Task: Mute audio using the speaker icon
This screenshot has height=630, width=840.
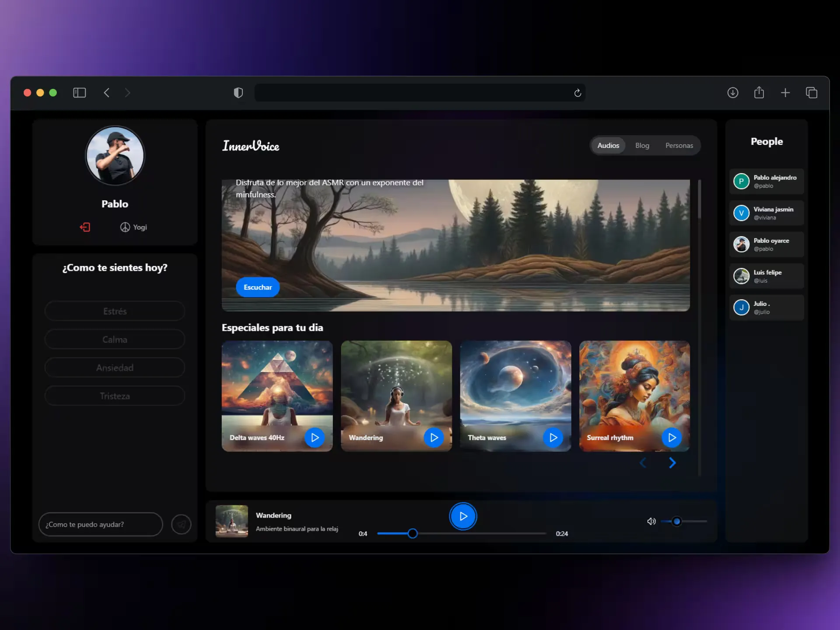Action: [x=651, y=521]
